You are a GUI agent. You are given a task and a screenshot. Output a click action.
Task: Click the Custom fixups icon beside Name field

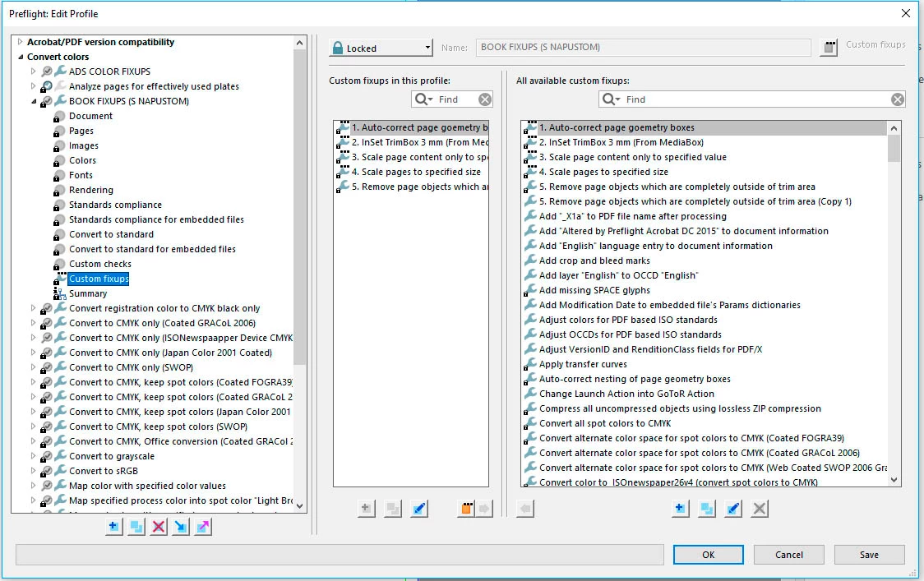pos(829,47)
